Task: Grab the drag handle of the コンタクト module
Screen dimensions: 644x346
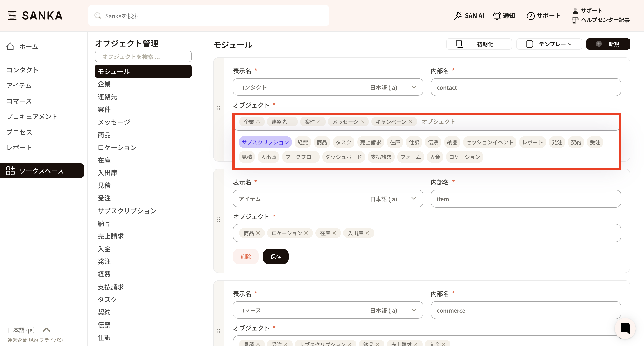Action: click(219, 108)
